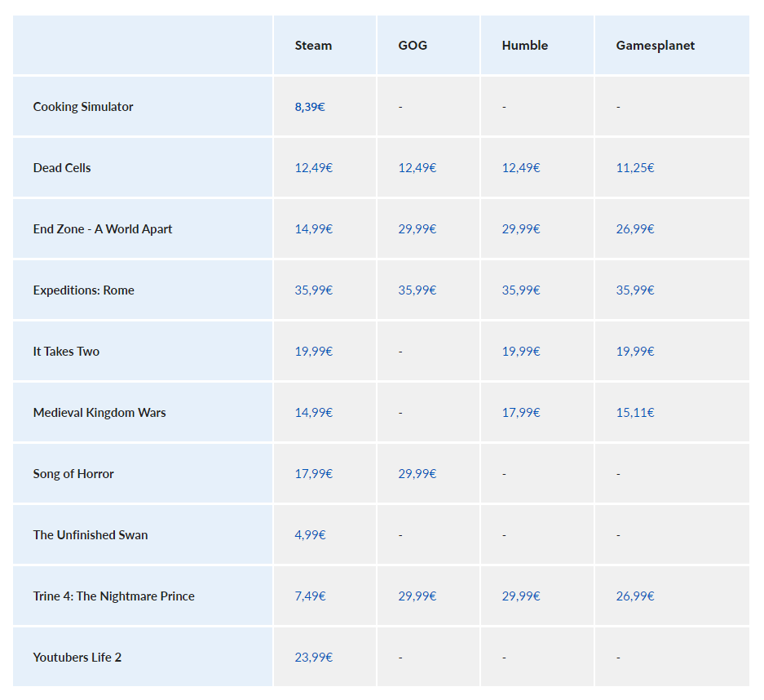
Task: Open Expeditions: Rome Steam price link
Action: 313,290
